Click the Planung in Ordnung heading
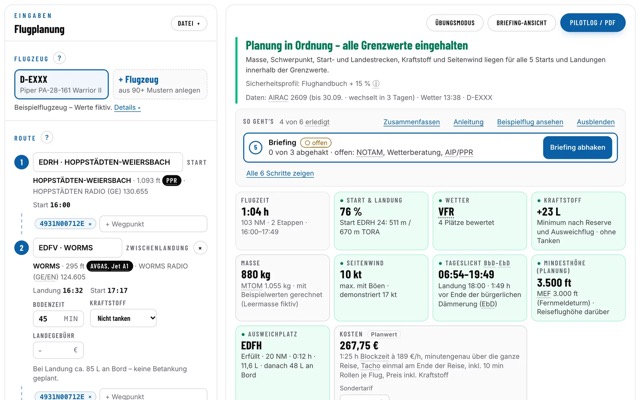The height and width of the screenshot is (400, 640). 357,45
